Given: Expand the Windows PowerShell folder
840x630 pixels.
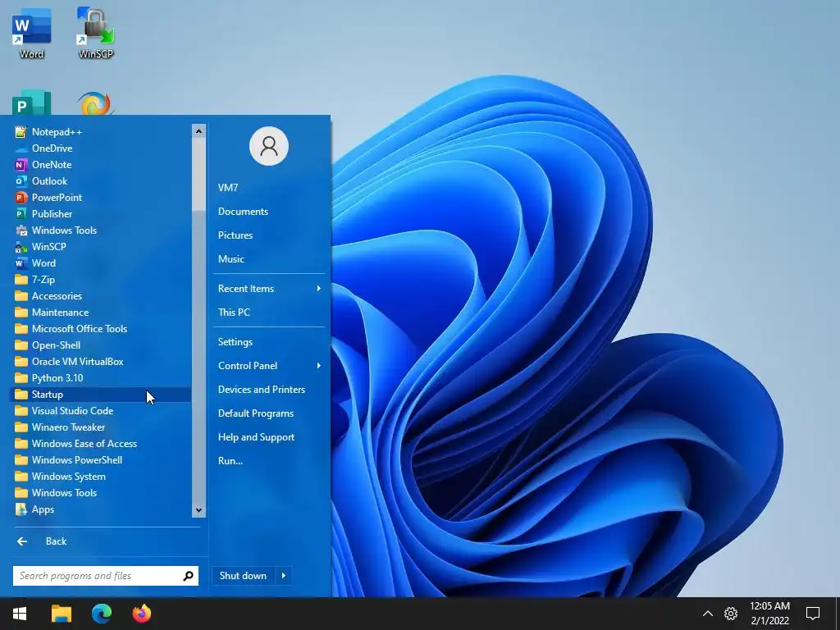Looking at the screenshot, I should point(101,460).
